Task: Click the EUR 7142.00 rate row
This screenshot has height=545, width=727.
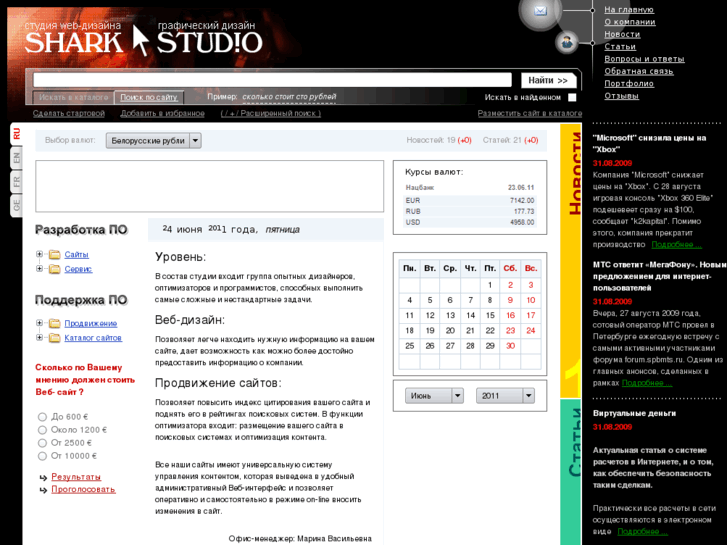Action: pos(470,200)
